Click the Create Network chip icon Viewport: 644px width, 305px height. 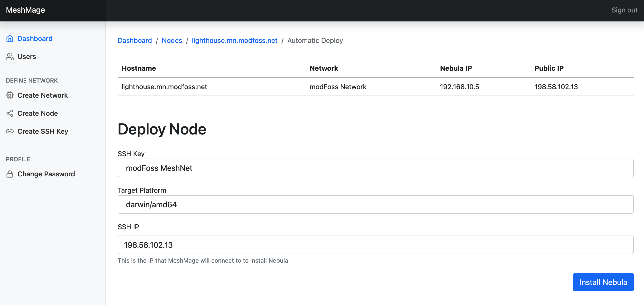(10, 95)
